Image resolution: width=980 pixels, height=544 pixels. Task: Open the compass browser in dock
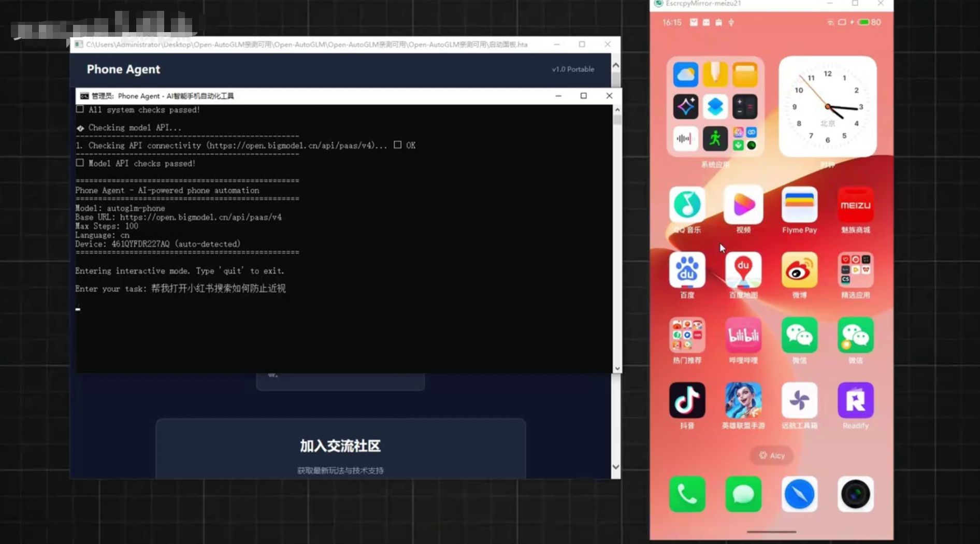tap(799, 494)
